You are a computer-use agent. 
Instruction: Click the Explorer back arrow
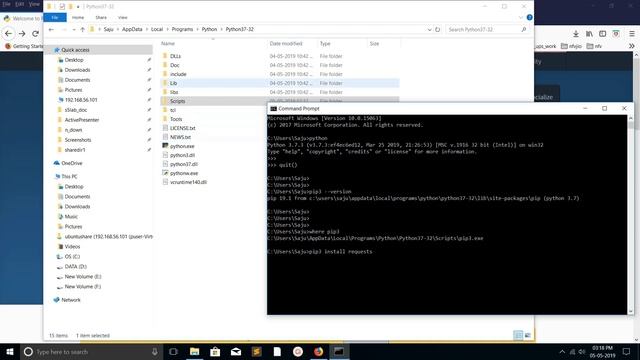click(x=51, y=29)
